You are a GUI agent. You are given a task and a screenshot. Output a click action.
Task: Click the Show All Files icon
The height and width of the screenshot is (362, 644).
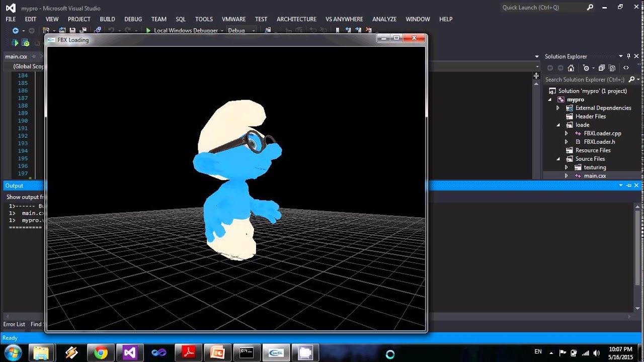tap(612, 68)
